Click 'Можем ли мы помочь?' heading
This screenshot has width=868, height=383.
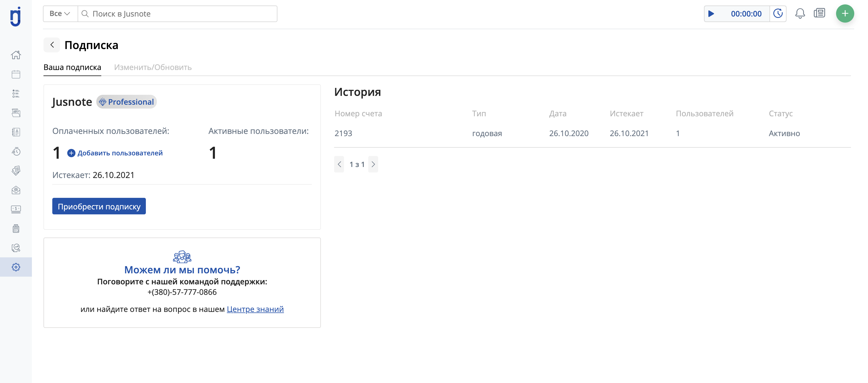click(x=182, y=270)
